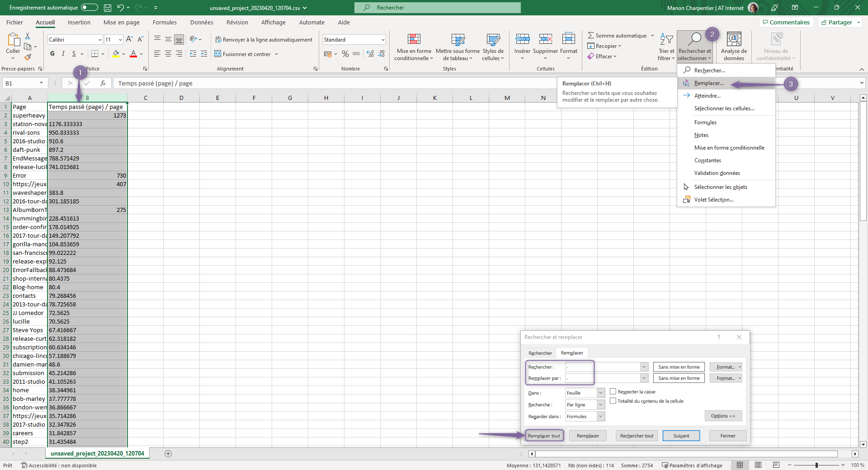Viewport: 868px width, 470px height.
Task: Click the percent style icon
Action: pos(345,54)
